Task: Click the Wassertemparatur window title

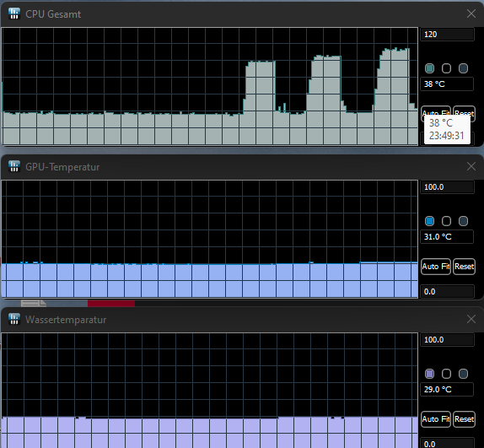Action: [66, 320]
